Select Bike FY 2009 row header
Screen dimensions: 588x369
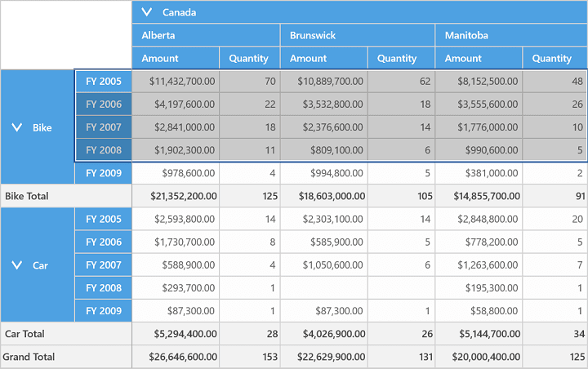pyautogui.click(x=104, y=173)
